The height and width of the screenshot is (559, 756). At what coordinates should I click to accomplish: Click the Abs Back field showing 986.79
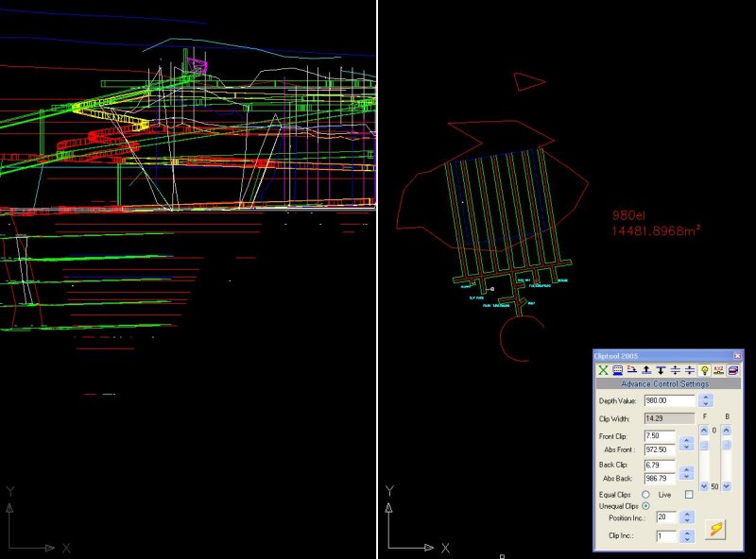[x=660, y=479]
